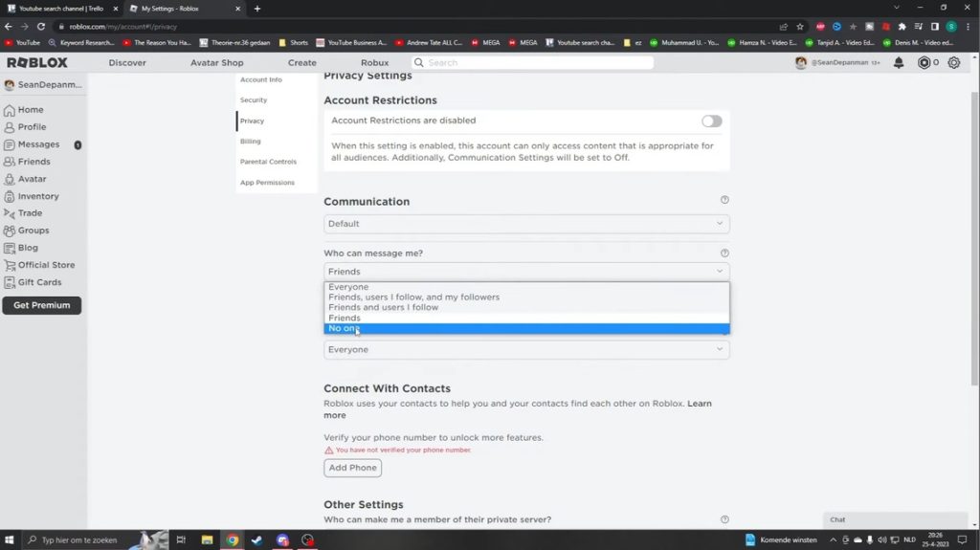This screenshot has width=980, height=550.
Task: Switch to Parental Controls tab
Action: point(268,162)
